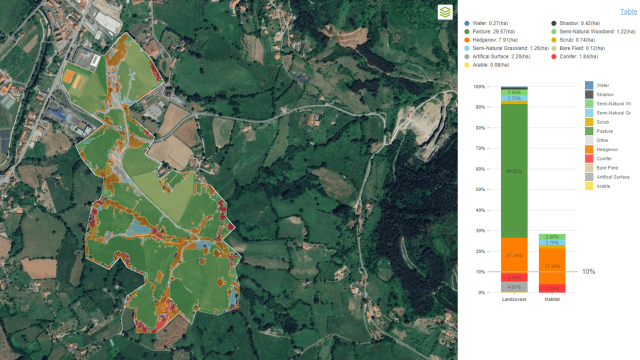This screenshot has width=640, height=360.
Task: Click the Habitat axis label
Action: pyautogui.click(x=552, y=300)
